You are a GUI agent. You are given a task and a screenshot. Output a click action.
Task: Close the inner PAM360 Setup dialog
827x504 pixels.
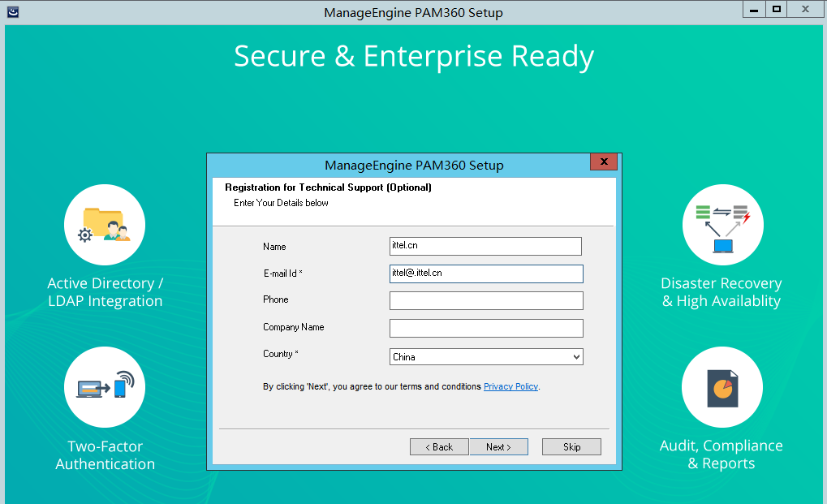click(604, 162)
